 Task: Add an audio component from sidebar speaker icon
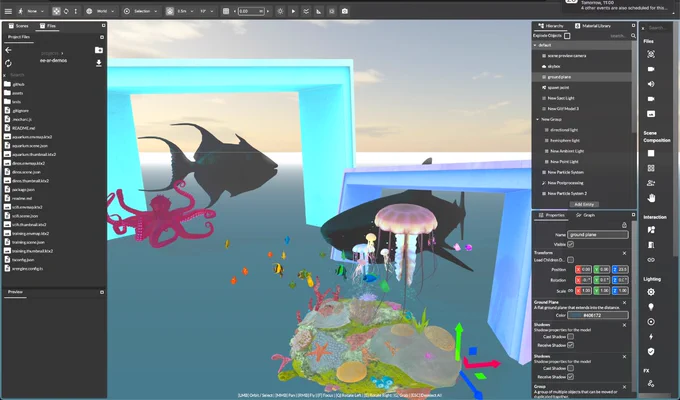tap(651, 84)
